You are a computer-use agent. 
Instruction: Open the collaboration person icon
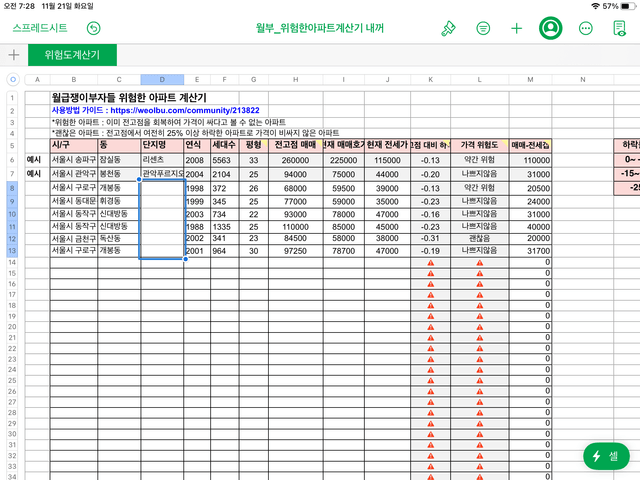pos(551,28)
